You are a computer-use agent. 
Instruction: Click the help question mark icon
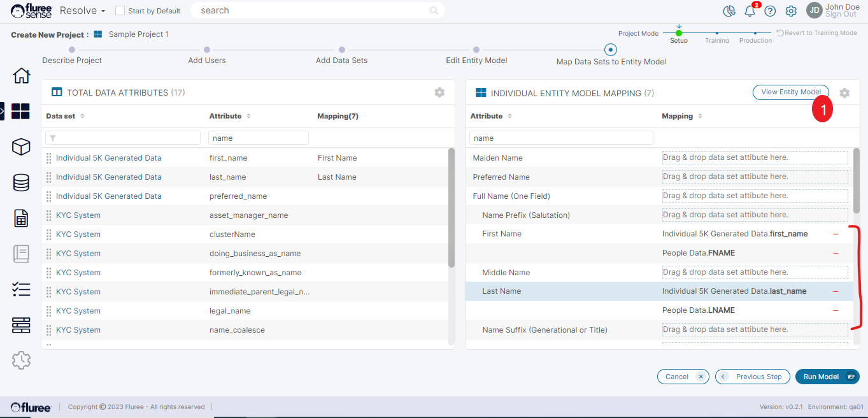click(770, 11)
